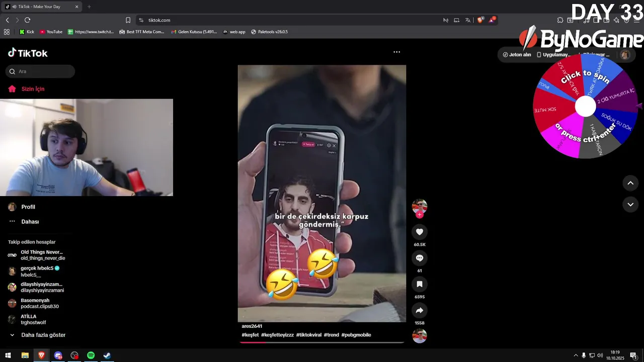Click the tiktok.com address bar
This screenshot has height=362, width=644.
coord(292,20)
